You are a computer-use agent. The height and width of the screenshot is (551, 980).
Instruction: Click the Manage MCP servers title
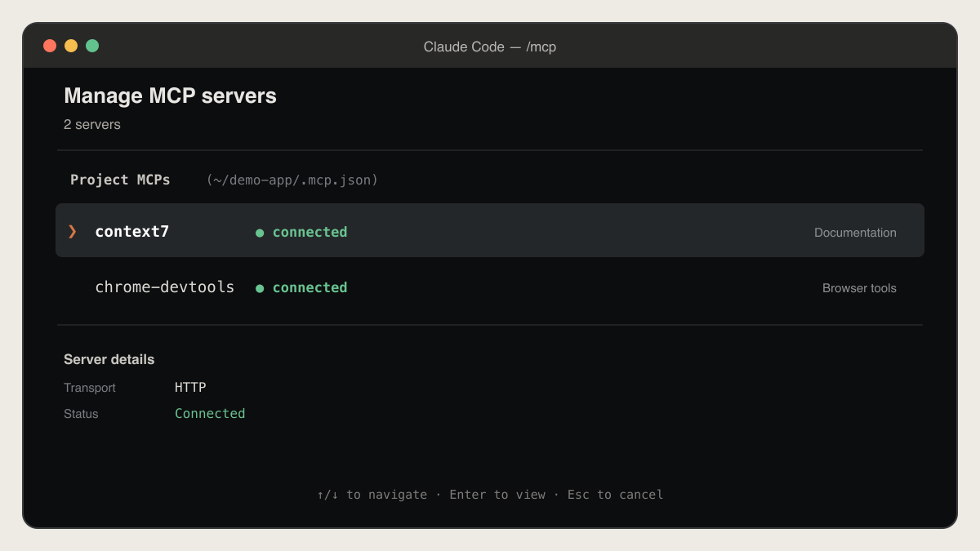[x=170, y=96]
